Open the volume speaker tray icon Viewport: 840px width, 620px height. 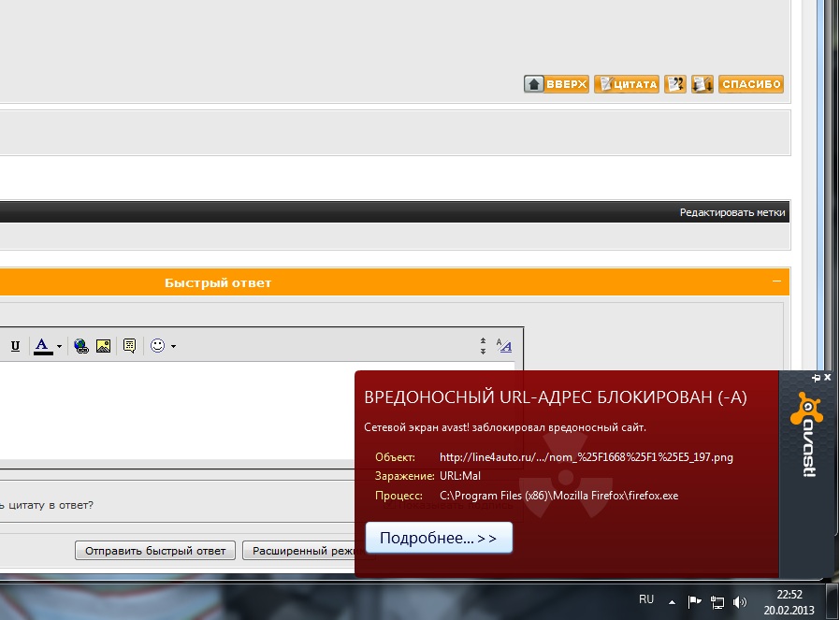(740, 602)
